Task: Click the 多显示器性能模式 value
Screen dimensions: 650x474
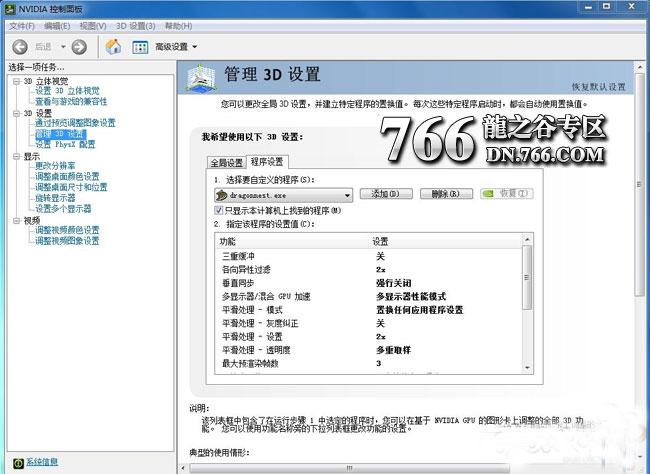Action: (x=411, y=297)
